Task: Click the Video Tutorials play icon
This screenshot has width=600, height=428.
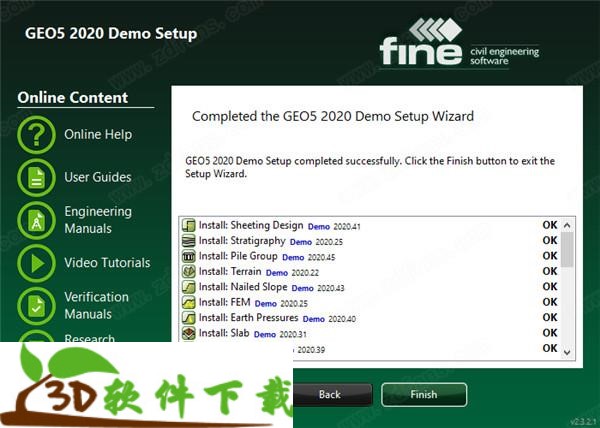Action: point(36,264)
